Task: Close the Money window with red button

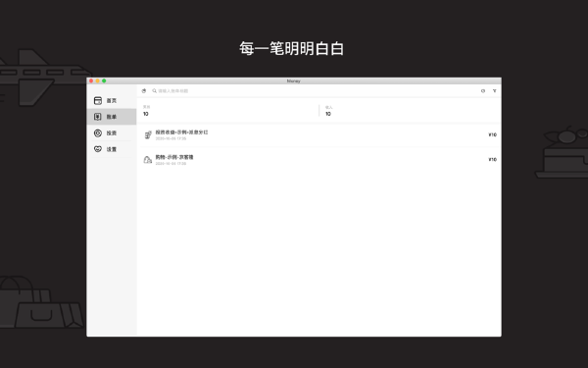Action: point(91,81)
